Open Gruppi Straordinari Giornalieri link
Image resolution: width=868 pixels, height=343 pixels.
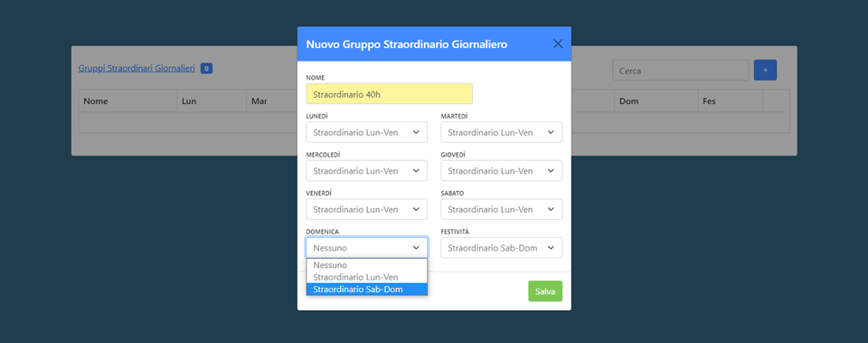pos(137,68)
